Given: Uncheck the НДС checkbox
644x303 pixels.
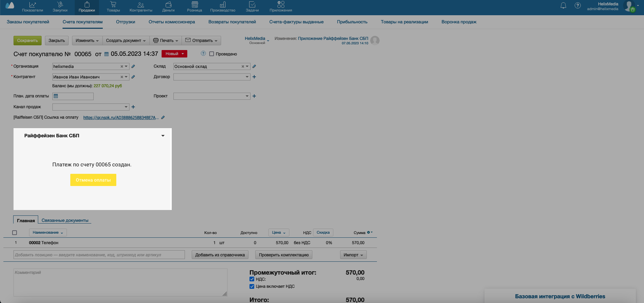Looking at the screenshot, I should point(252,279).
